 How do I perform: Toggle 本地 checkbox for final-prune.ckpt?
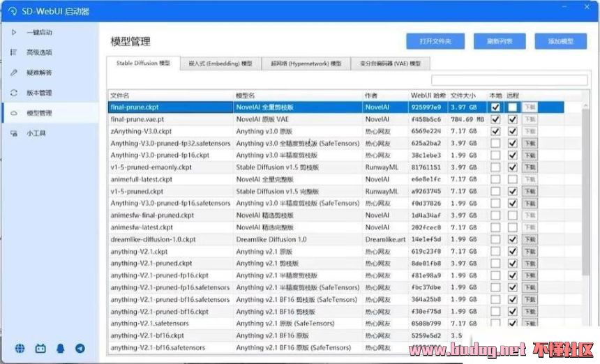click(x=495, y=107)
